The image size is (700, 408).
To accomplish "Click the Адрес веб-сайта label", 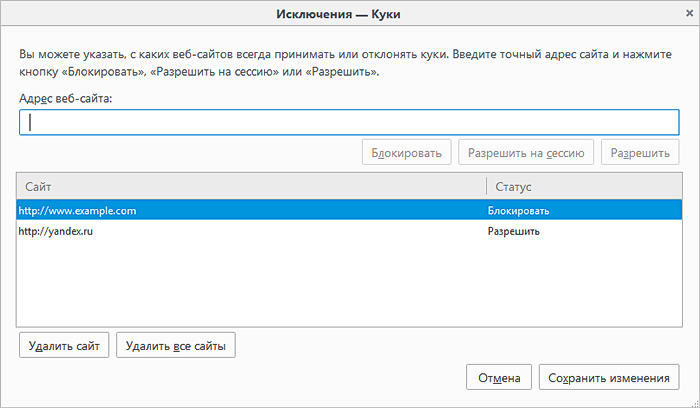I will click(x=66, y=98).
